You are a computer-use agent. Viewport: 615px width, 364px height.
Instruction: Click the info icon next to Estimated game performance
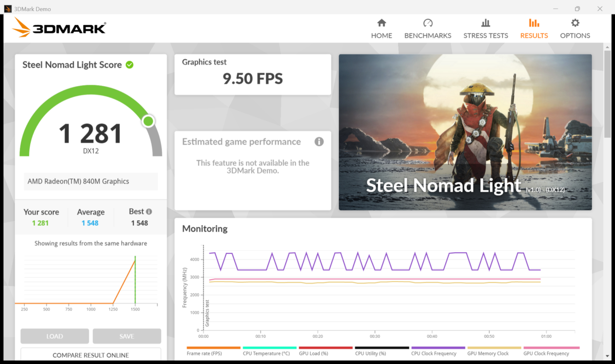click(319, 142)
